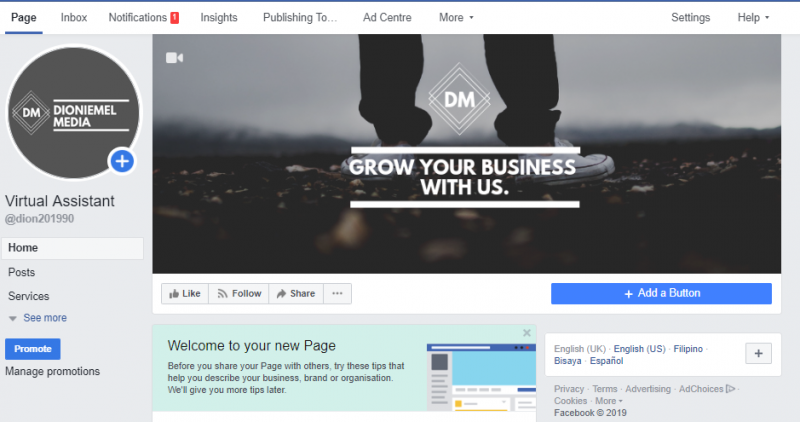
Task: Click the blue plus icon on profile picture
Action: pos(122,161)
